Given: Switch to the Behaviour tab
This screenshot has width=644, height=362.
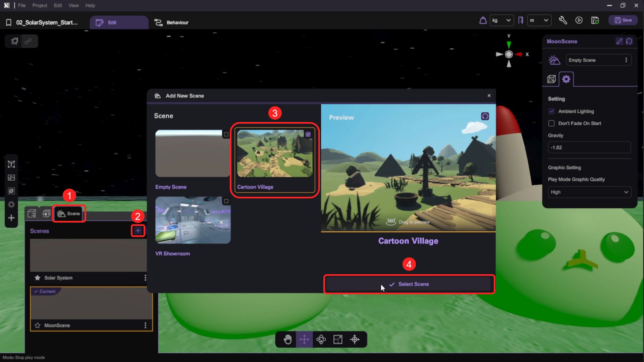Looking at the screenshot, I should pos(171,22).
